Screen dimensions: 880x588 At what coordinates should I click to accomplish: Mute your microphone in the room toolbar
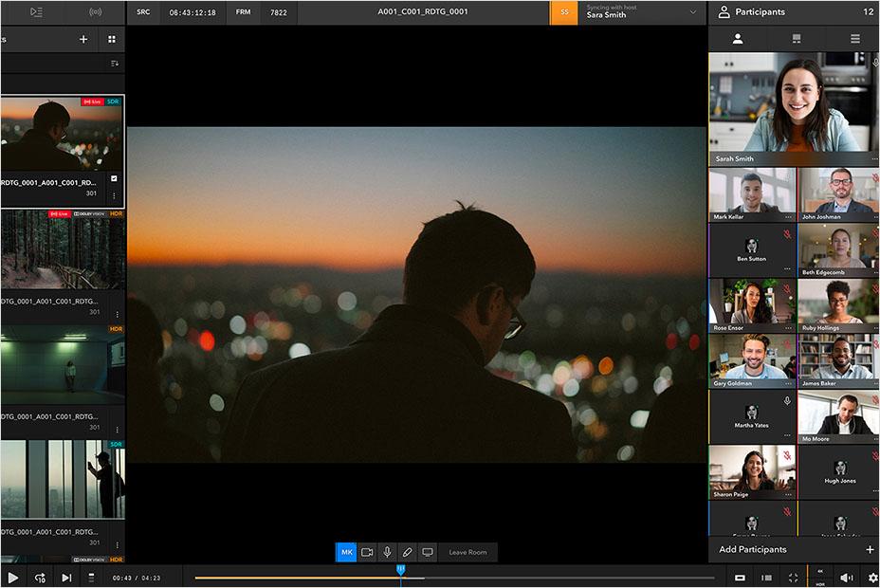coord(389,552)
